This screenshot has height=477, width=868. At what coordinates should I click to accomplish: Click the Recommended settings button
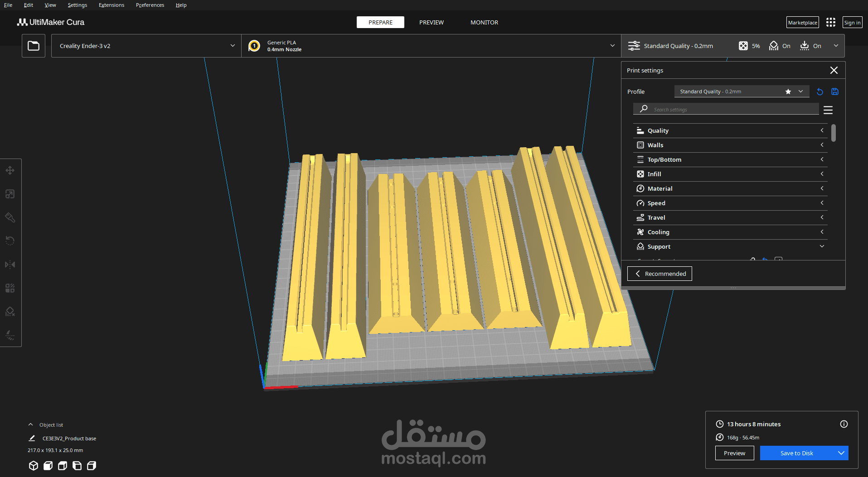click(659, 274)
